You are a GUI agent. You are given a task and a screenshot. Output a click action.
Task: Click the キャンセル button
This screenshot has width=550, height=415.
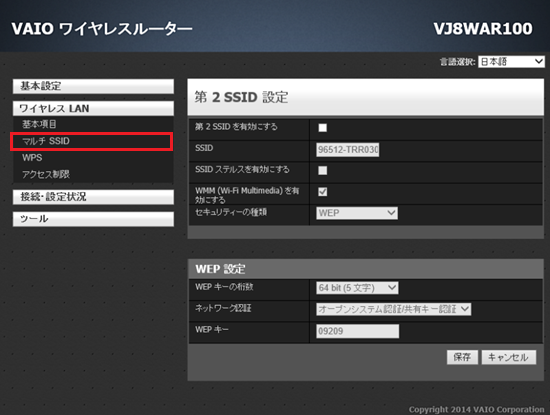pos(509,357)
